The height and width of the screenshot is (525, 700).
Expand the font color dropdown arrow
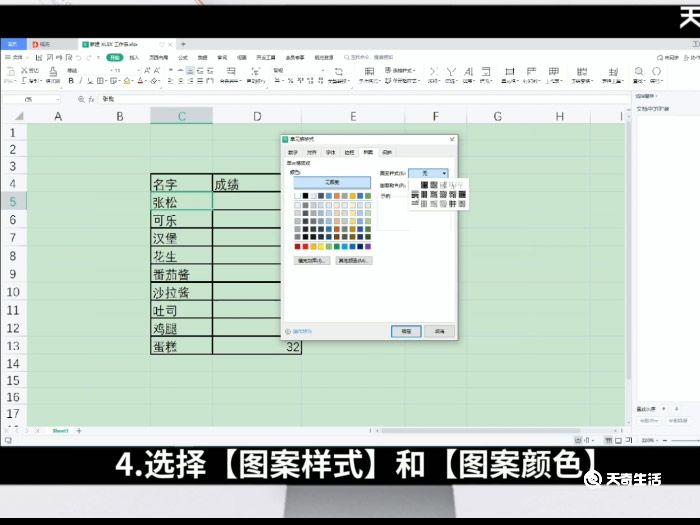[x=146, y=81]
